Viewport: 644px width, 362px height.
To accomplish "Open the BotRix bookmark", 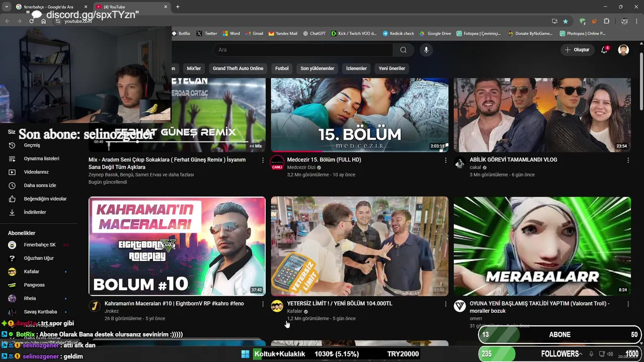I will 181,33.
